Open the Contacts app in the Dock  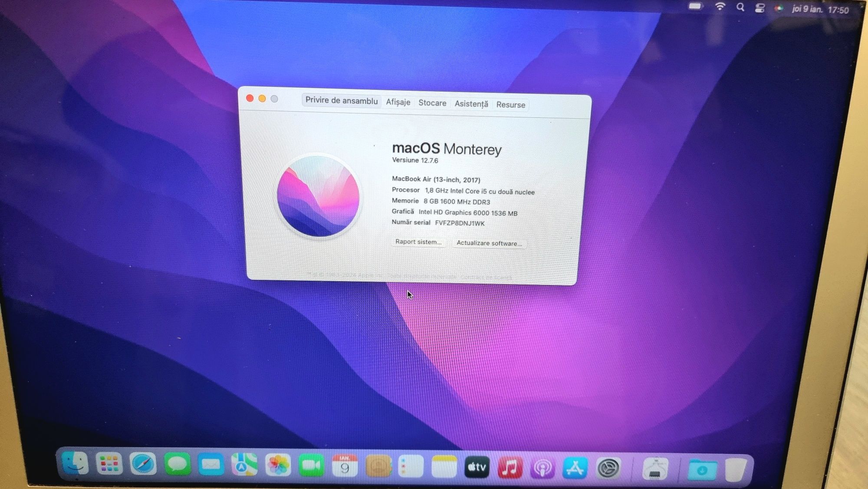pos(378,466)
